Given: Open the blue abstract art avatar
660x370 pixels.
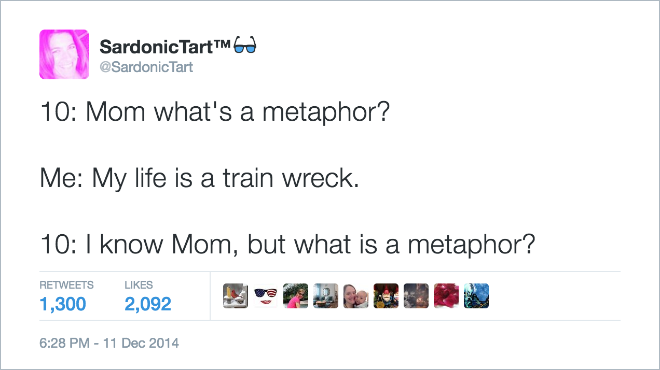Looking at the screenshot, I should point(476,295).
